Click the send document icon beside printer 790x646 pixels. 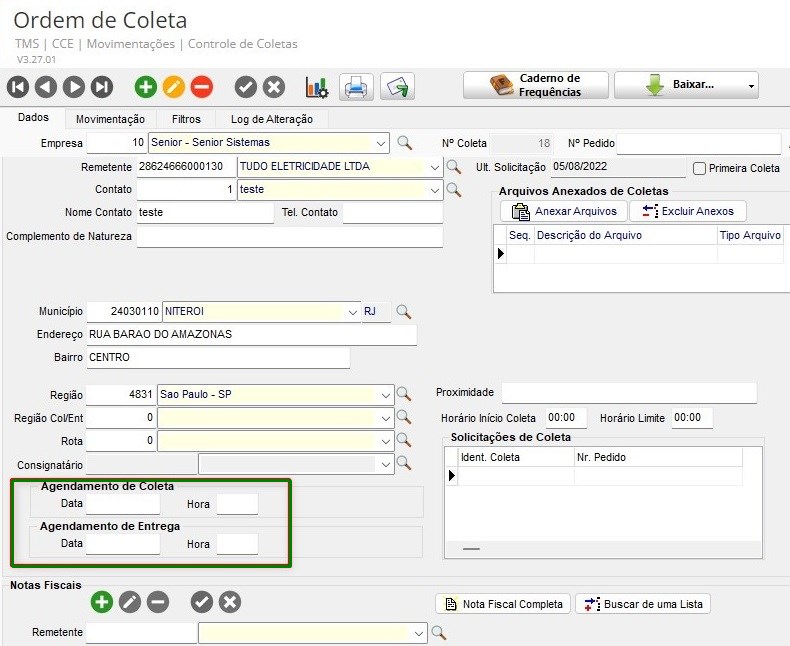(x=398, y=87)
